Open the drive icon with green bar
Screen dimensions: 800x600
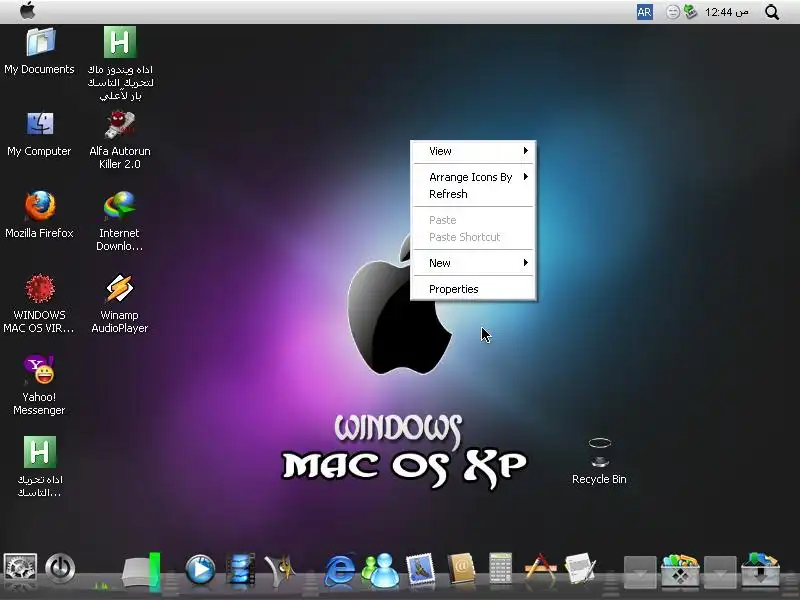[141, 571]
